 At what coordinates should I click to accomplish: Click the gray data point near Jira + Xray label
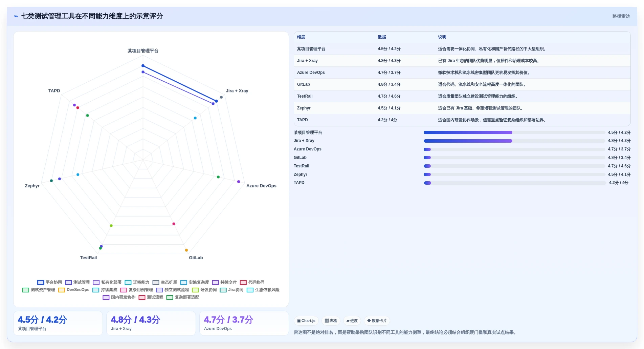[x=221, y=97]
